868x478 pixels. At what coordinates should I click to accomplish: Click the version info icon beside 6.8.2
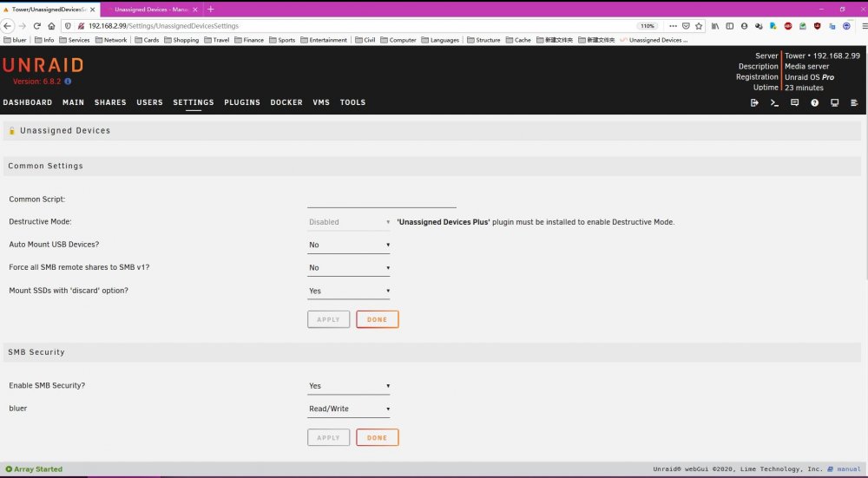(x=68, y=82)
